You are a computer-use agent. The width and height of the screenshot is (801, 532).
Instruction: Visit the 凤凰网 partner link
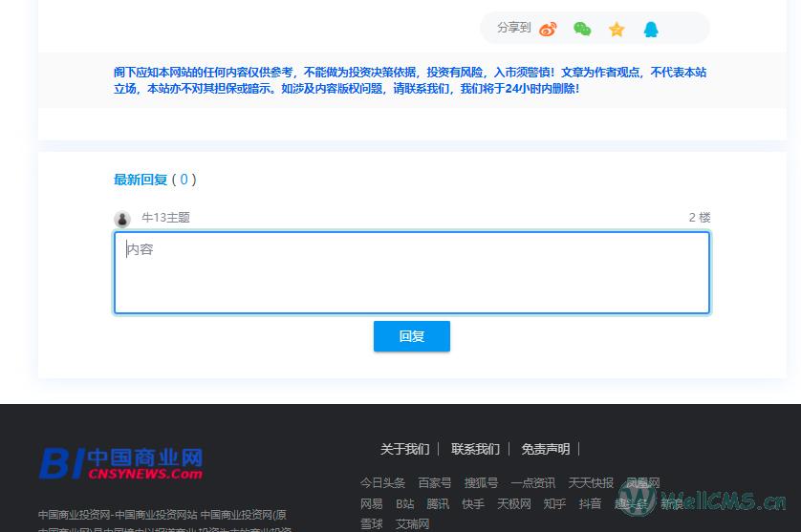coord(643,483)
